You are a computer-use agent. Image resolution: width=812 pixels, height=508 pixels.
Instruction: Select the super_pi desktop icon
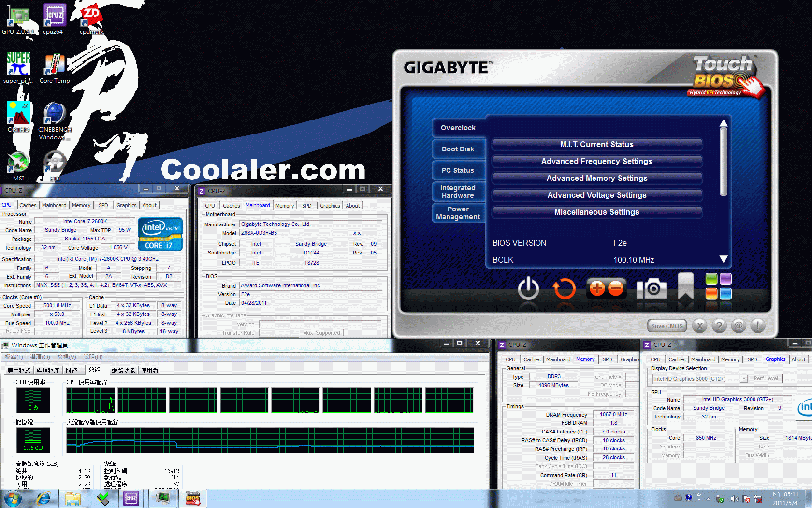[x=18, y=68]
